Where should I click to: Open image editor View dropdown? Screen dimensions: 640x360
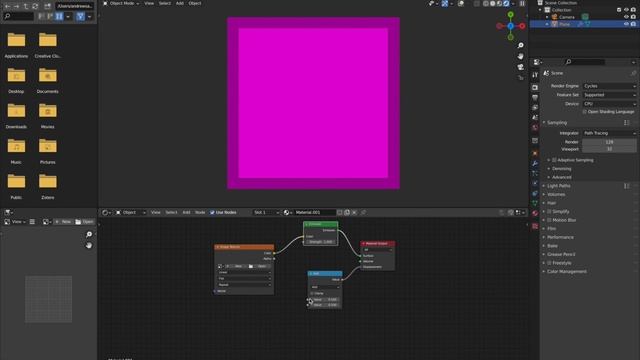click(15, 222)
